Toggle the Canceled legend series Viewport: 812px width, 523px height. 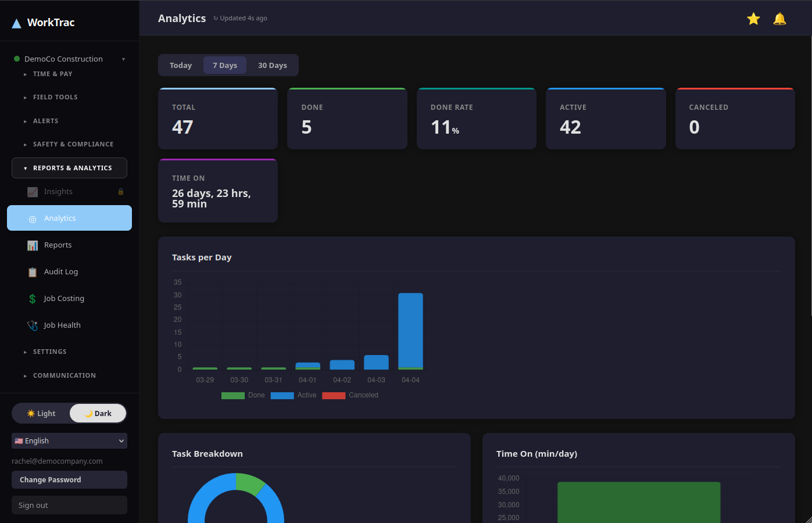click(350, 395)
